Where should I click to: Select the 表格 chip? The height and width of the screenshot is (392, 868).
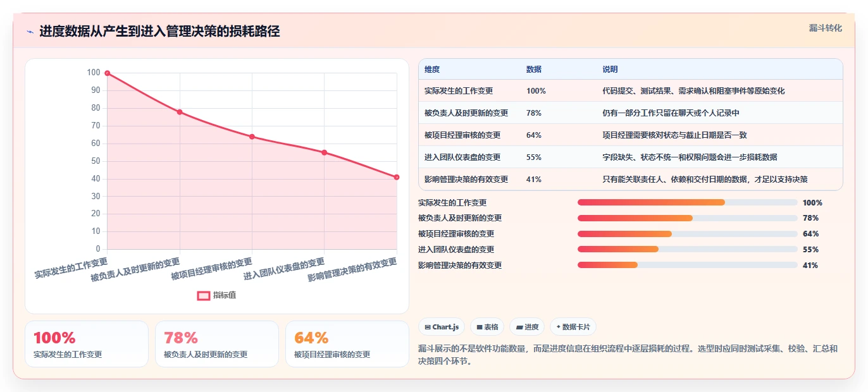(x=487, y=327)
